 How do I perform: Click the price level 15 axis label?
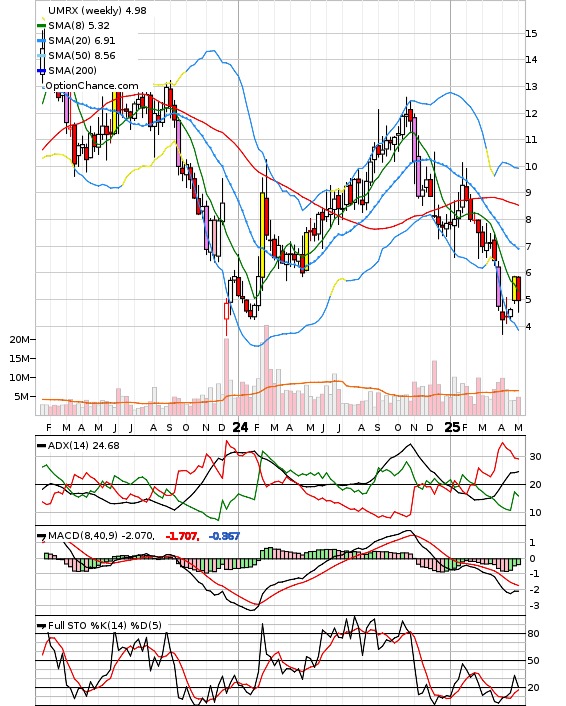point(531,33)
